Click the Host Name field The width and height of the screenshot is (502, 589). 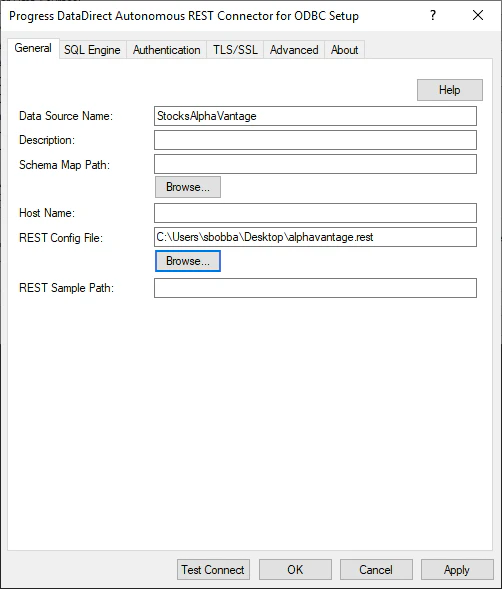[315, 213]
